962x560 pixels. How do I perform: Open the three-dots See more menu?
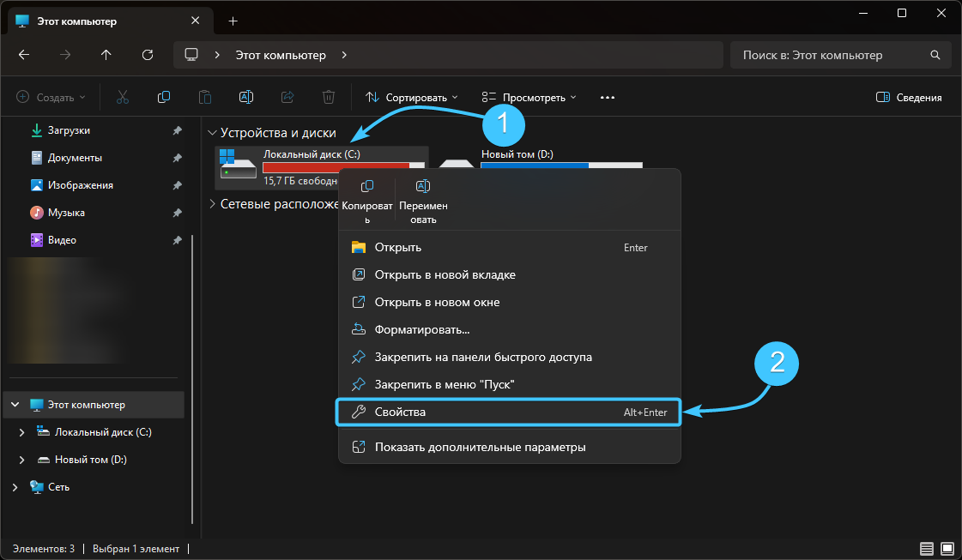click(608, 97)
